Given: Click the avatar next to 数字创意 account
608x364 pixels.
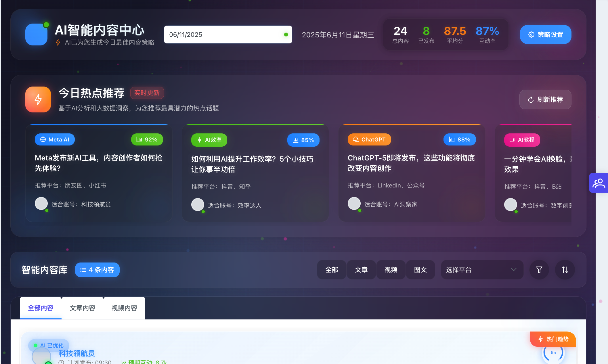Looking at the screenshot, I should click(x=511, y=205).
